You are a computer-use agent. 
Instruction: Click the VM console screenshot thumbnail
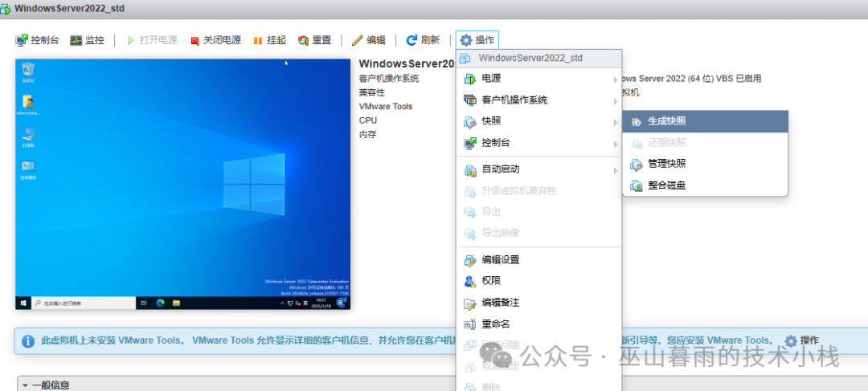click(x=183, y=184)
